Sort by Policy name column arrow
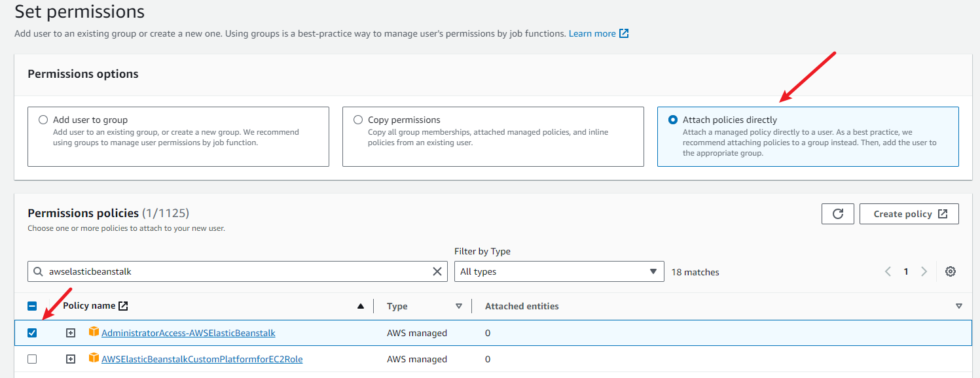 point(361,306)
